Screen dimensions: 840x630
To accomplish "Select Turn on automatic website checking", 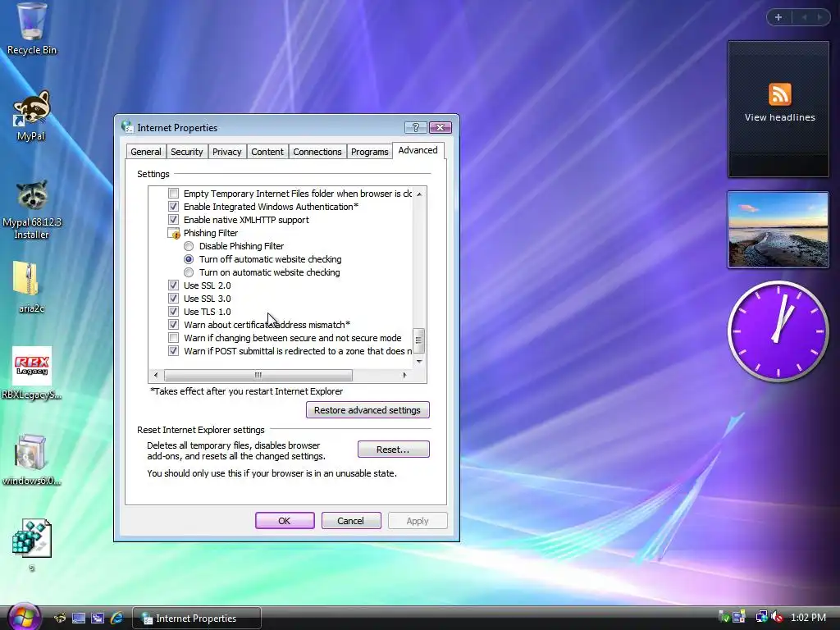I will (x=189, y=272).
